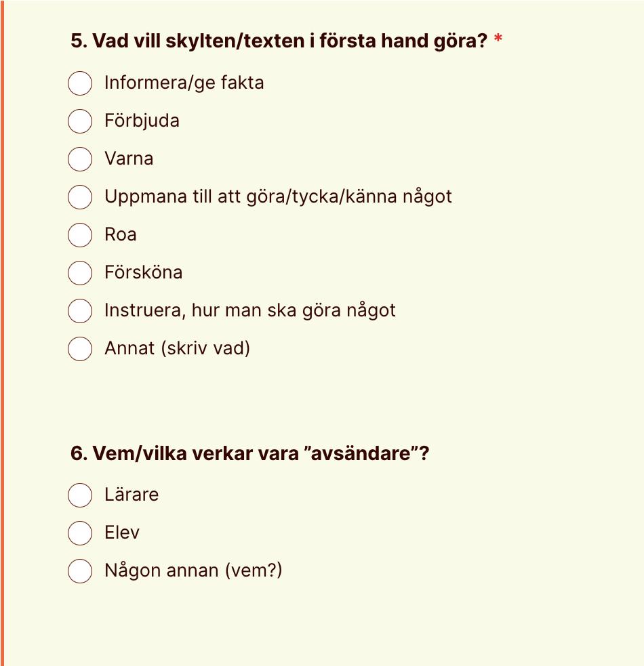Image resolution: width=644 pixels, height=666 pixels.
Task: Click the 'Uppmana till att göra/tycka/känna något' label text
Action: click(x=278, y=196)
